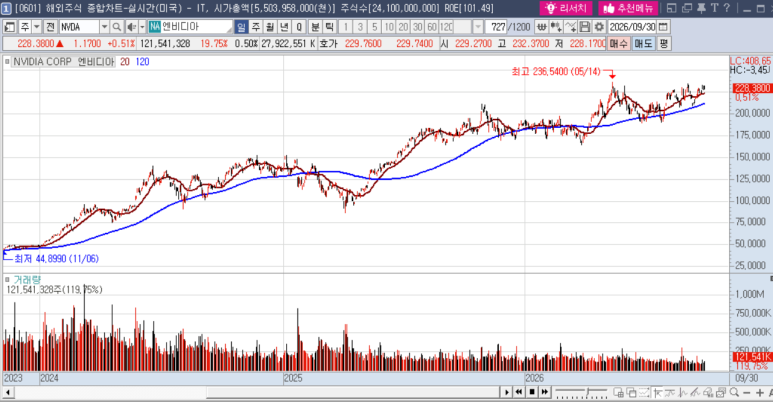Expand the dropdown arrow beside the speaker icon
773x402 pixels.
tap(142, 27)
